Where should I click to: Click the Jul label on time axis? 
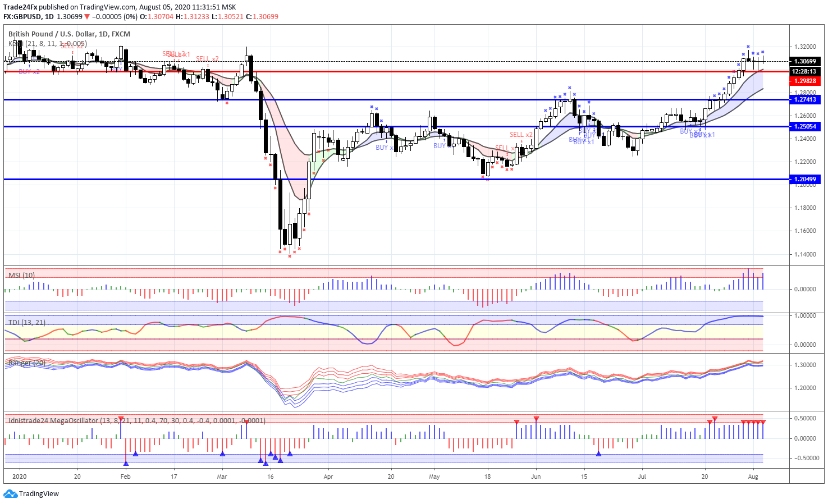pyautogui.click(x=642, y=477)
